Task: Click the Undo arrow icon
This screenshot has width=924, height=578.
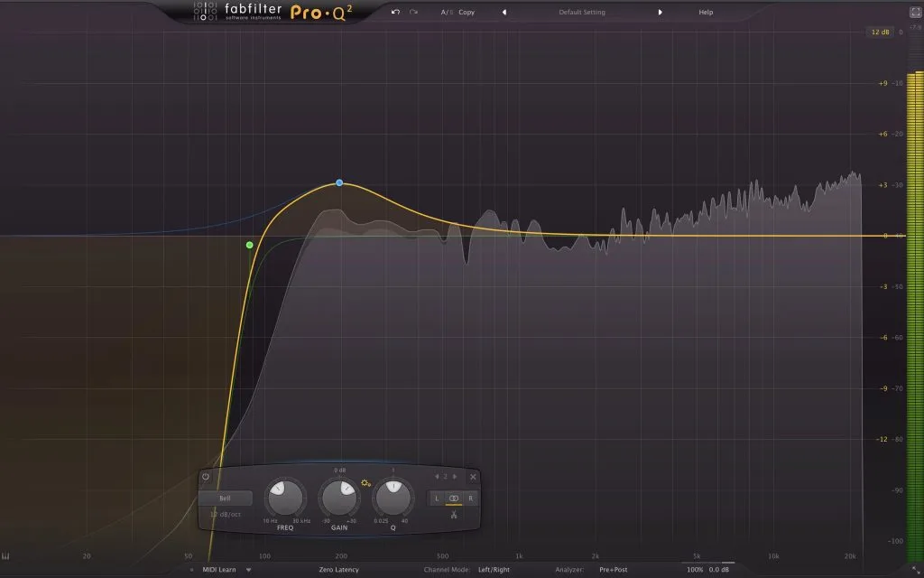Action: coord(395,12)
